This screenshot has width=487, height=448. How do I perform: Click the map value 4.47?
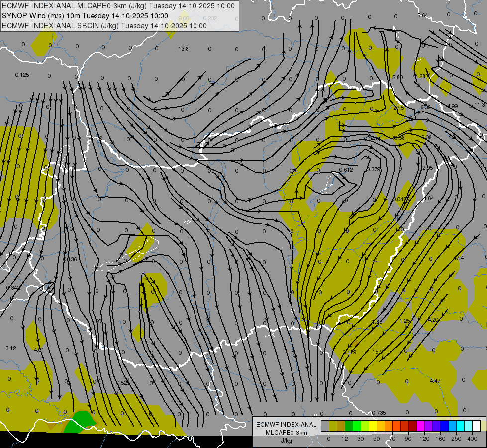coord(435,381)
